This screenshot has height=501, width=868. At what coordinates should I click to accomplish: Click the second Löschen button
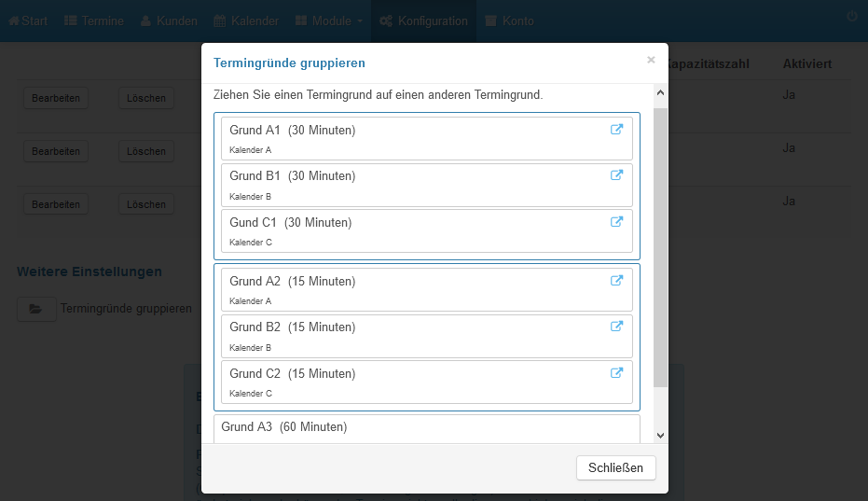point(146,151)
